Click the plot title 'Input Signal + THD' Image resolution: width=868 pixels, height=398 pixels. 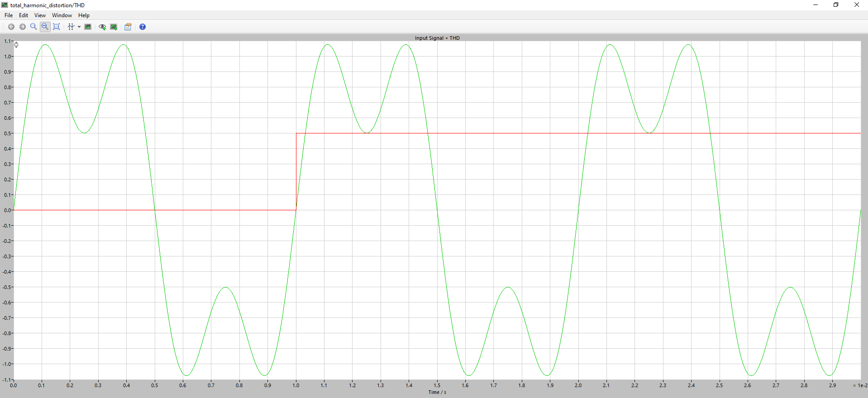[437, 38]
